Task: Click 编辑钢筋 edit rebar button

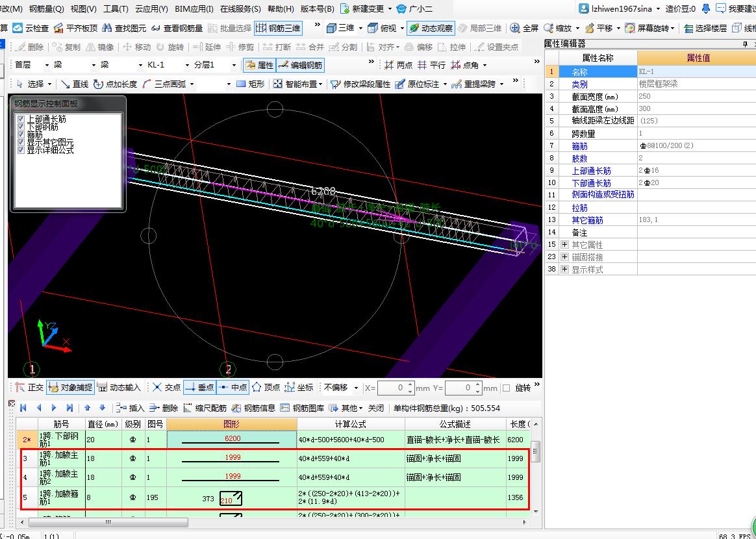Action: tap(300, 65)
